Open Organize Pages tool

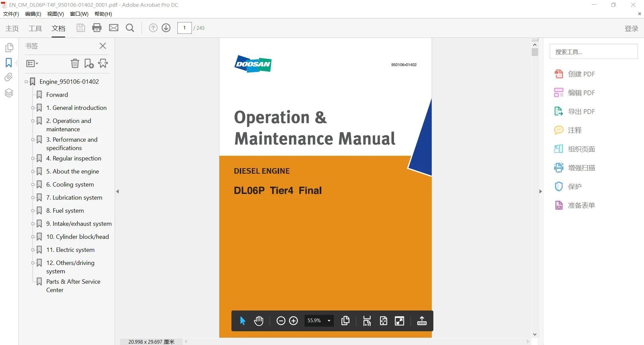pyautogui.click(x=575, y=149)
